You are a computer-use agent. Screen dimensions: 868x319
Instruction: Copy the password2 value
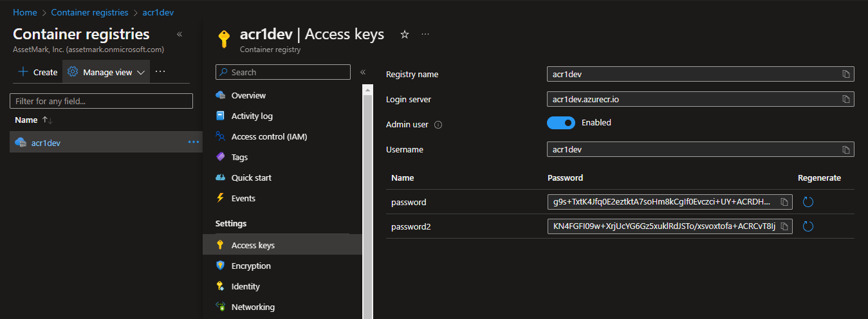pyautogui.click(x=784, y=226)
